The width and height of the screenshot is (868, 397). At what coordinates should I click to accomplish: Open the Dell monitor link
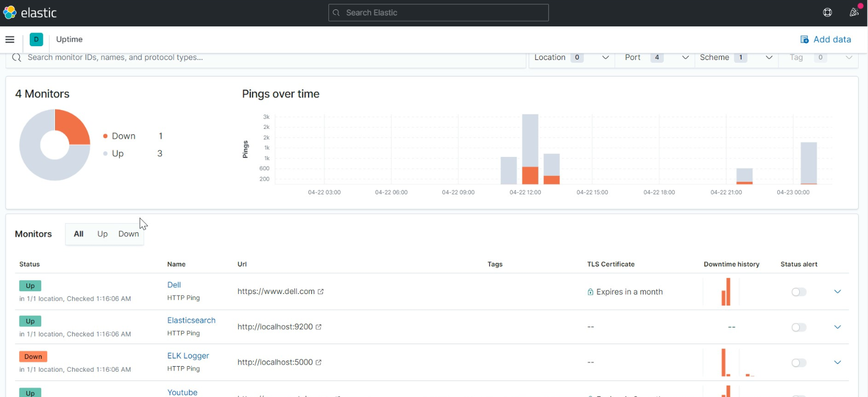pos(174,285)
